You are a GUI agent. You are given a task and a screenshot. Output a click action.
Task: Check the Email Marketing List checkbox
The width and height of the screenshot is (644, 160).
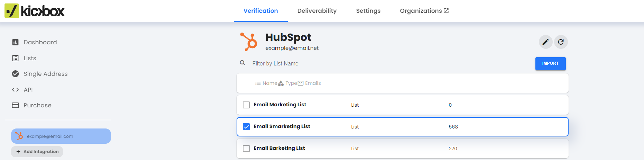[246, 105]
